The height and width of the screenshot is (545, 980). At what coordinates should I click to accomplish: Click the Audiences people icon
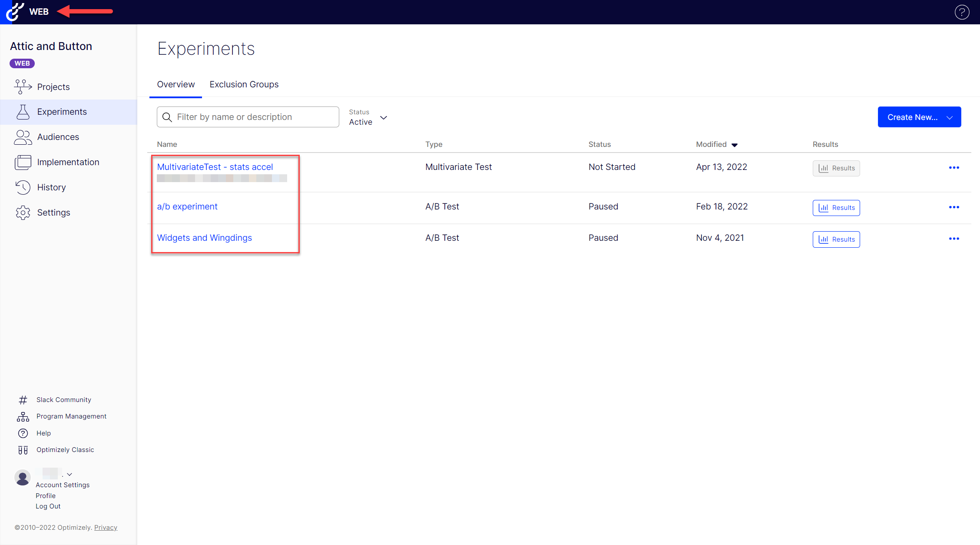click(x=23, y=137)
